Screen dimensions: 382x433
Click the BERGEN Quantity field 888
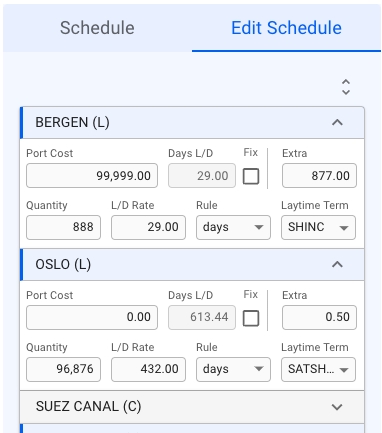pyautogui.click(x=63, y=227)
